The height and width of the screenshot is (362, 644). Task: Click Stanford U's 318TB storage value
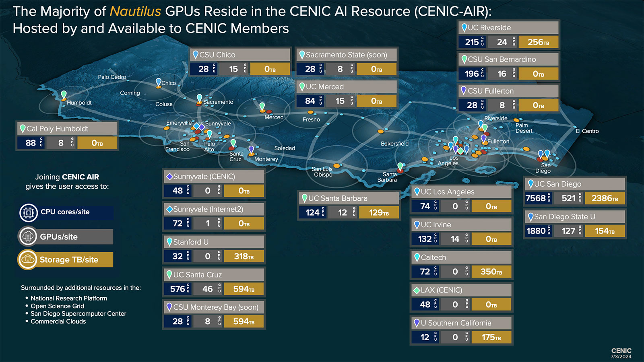coord(244,256)
